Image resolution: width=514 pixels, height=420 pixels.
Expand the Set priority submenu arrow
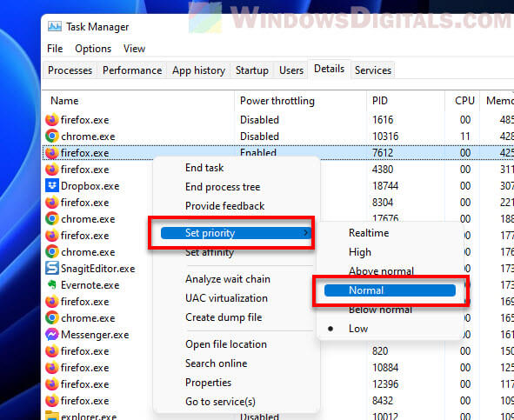coord(305,233)
